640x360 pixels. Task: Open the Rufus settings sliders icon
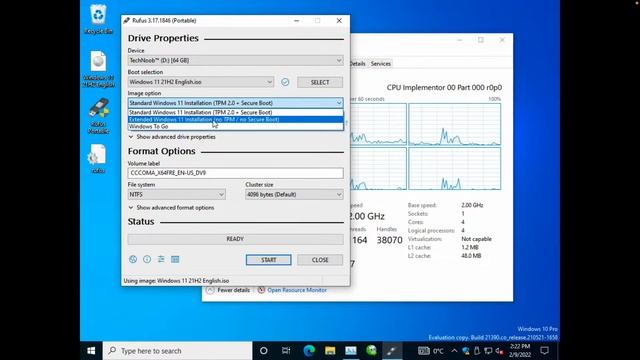coord(161,259)
